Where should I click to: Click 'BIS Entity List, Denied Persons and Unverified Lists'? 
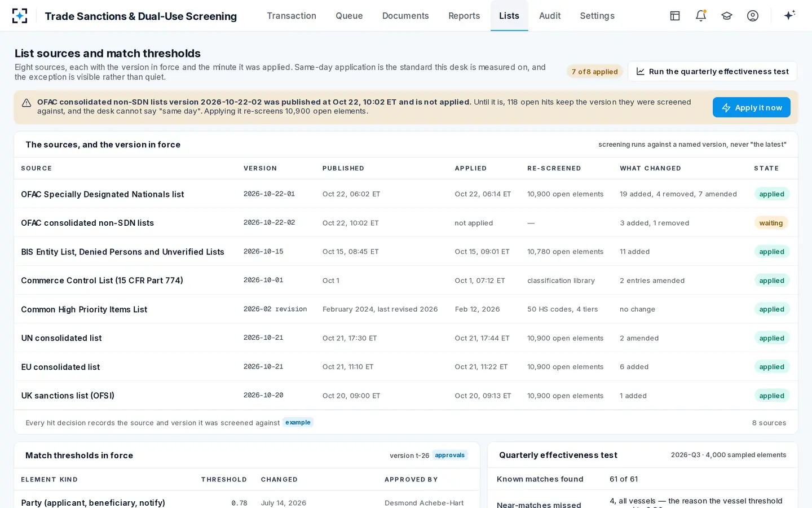[122, 252]
